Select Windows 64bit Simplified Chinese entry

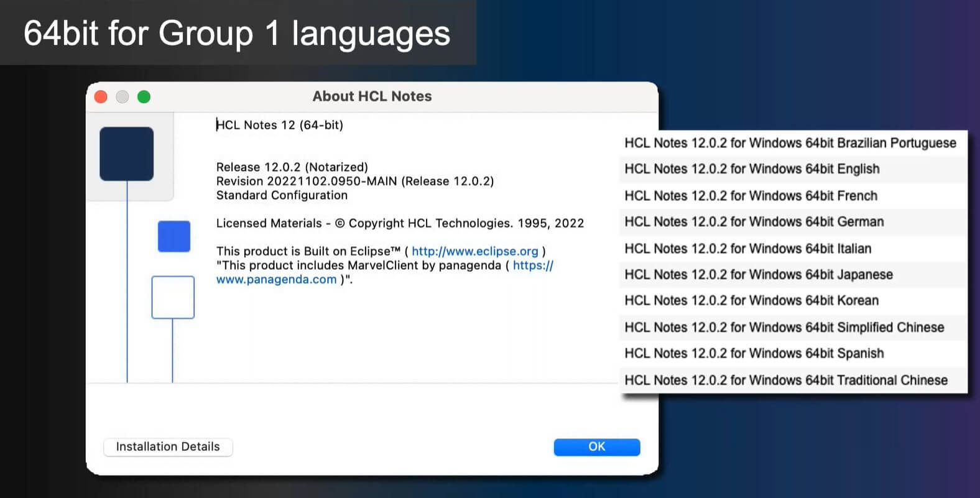click(x=793, y=328)
